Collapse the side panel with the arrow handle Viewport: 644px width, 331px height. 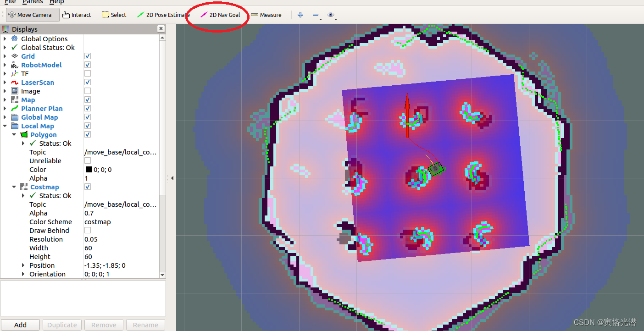click(x=172, y=178)
